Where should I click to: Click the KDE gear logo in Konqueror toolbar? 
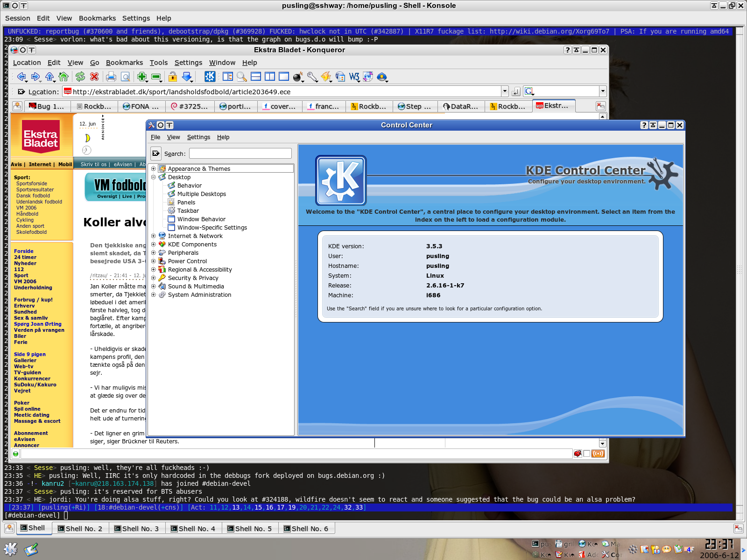tap(210, 77)
